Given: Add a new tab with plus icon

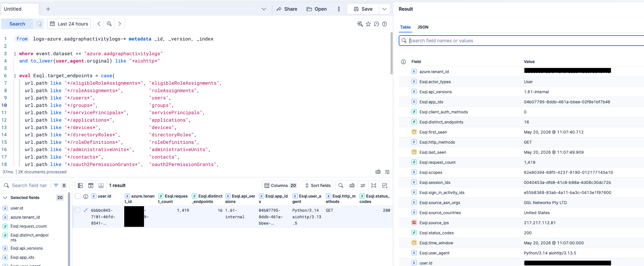Looking at the screenshot, I should click(x=48, y=9).
